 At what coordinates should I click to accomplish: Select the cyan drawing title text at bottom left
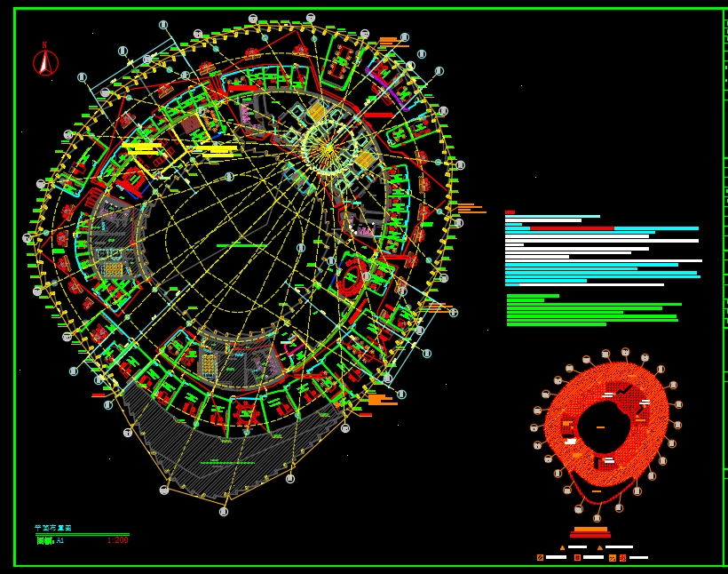pyautogui.click(x=53, y=528)
